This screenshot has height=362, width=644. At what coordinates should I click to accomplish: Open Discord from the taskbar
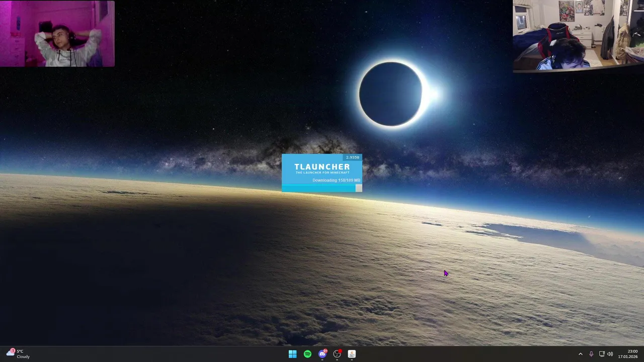[323, 354]
